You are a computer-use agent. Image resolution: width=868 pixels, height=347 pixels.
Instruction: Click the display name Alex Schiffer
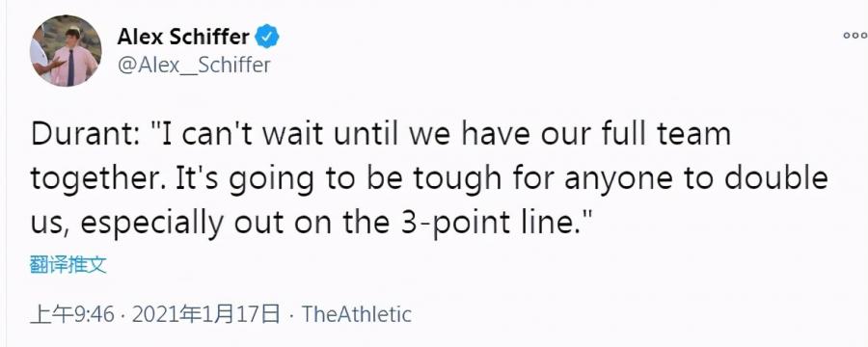point(182,37)
